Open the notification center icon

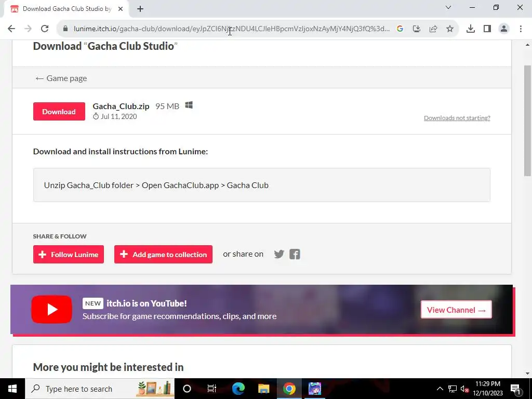point(515,389)
